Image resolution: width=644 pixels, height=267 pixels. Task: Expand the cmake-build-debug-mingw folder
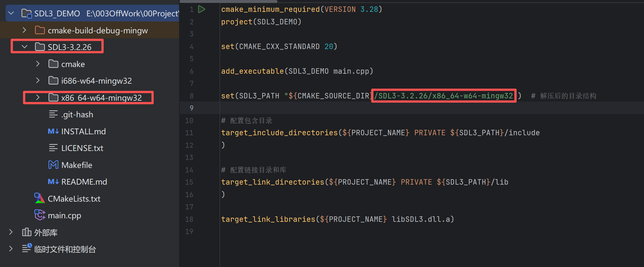[24, 30]
